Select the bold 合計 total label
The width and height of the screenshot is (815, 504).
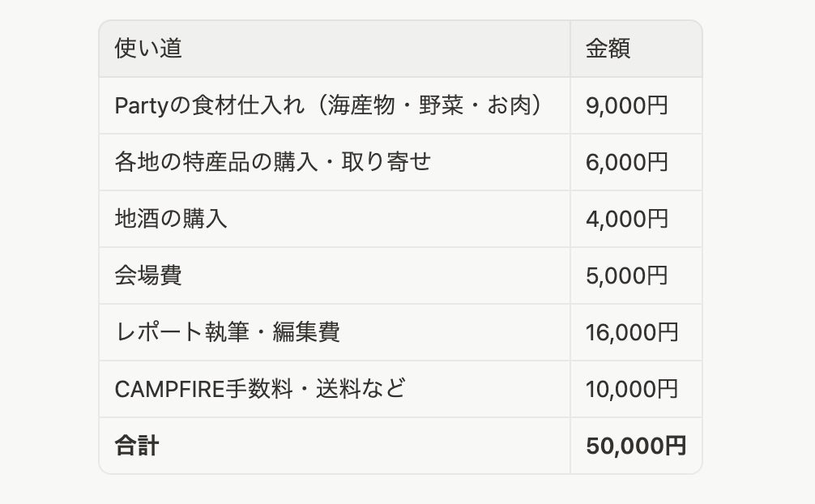click(x=137, y=446)
